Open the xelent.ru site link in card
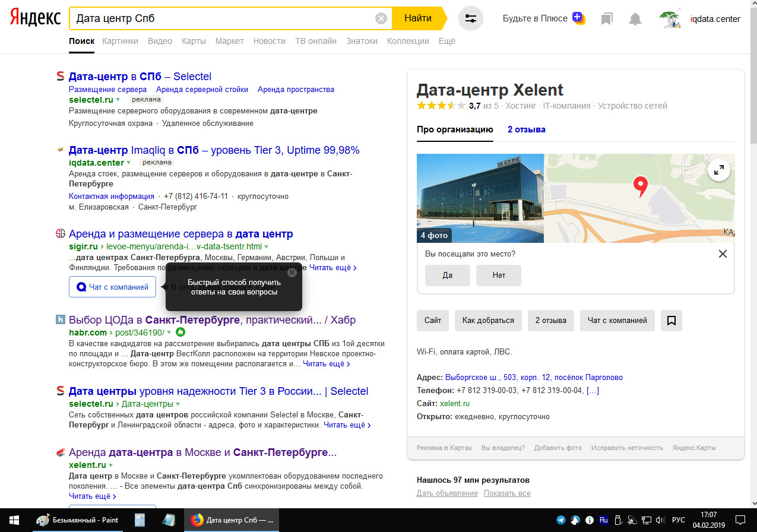This screenshot has width=757, height=532. click(x=455, y=404)
